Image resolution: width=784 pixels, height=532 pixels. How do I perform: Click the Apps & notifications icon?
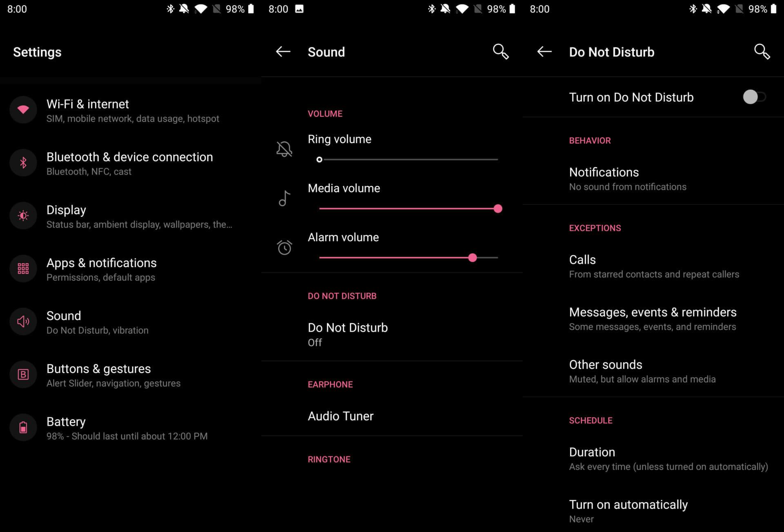tap(22, 269)
